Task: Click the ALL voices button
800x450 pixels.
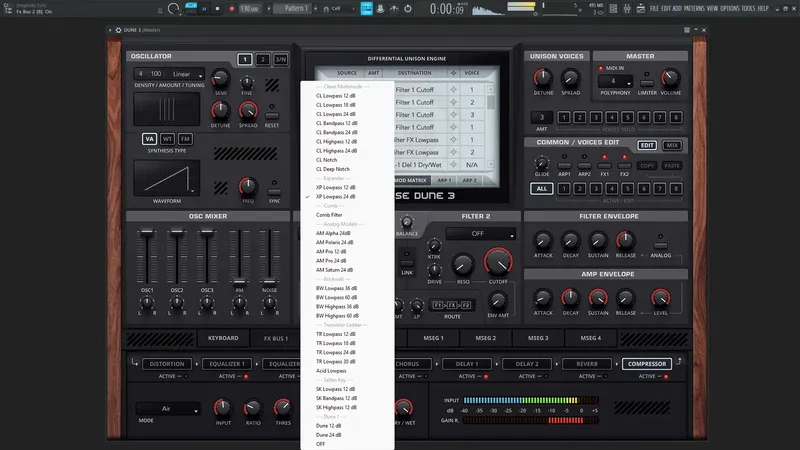Action: pyautogui.click(x=541, y=188)
